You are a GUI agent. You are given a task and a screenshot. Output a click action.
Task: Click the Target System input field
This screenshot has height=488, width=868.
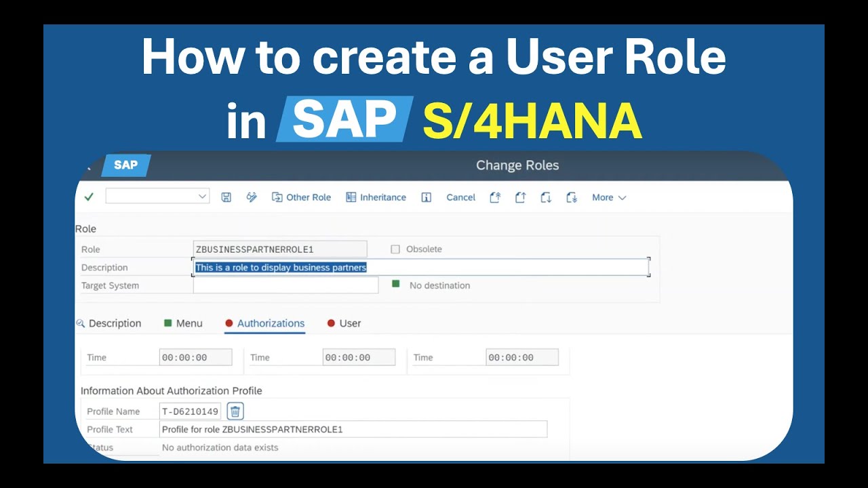pos(285,285)
